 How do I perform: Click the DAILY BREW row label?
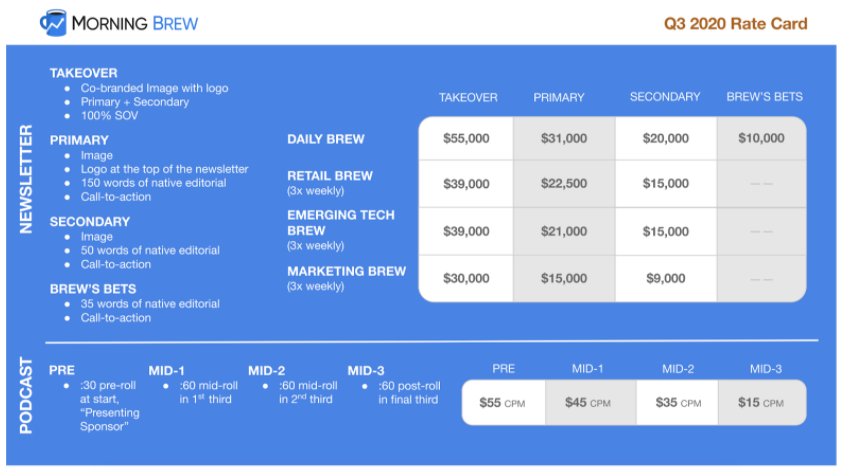[326, 139]
